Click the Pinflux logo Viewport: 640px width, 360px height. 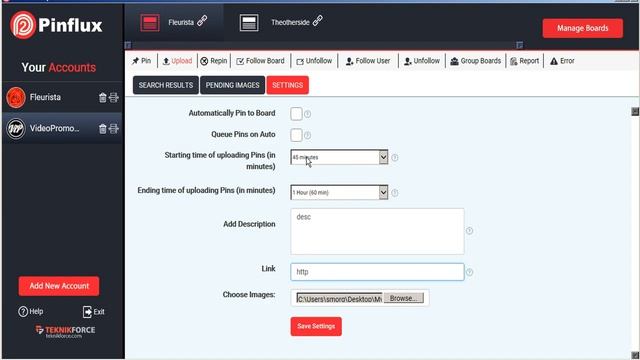tap(56, 25)
